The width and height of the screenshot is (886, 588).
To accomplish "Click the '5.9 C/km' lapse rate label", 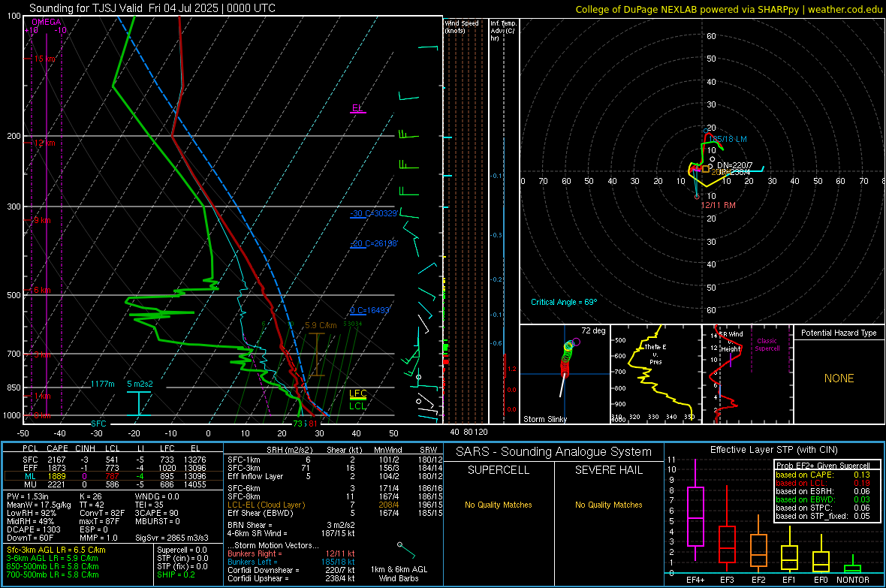I will click(321, 326).
